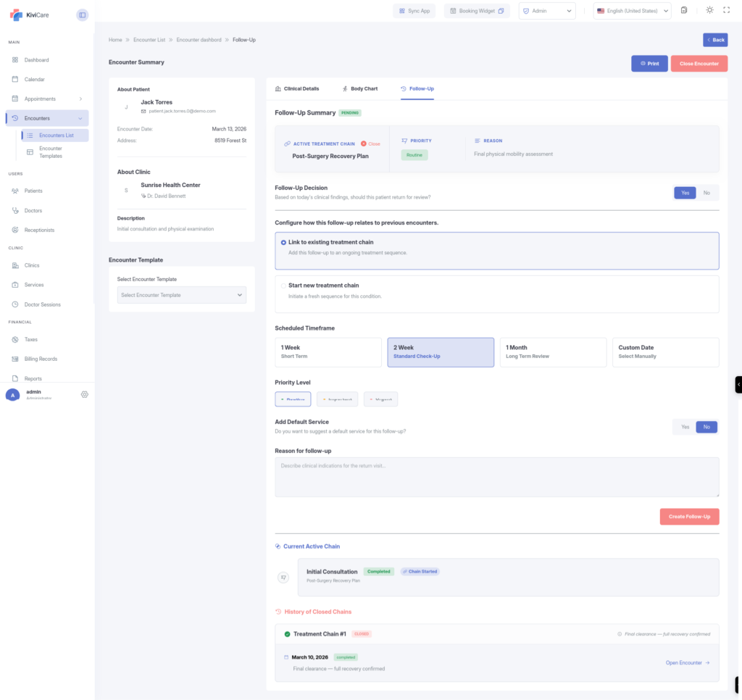The image size is (742, 700).
Task: Expand the Appointments sidebar menu
Action: coord(46,99)
